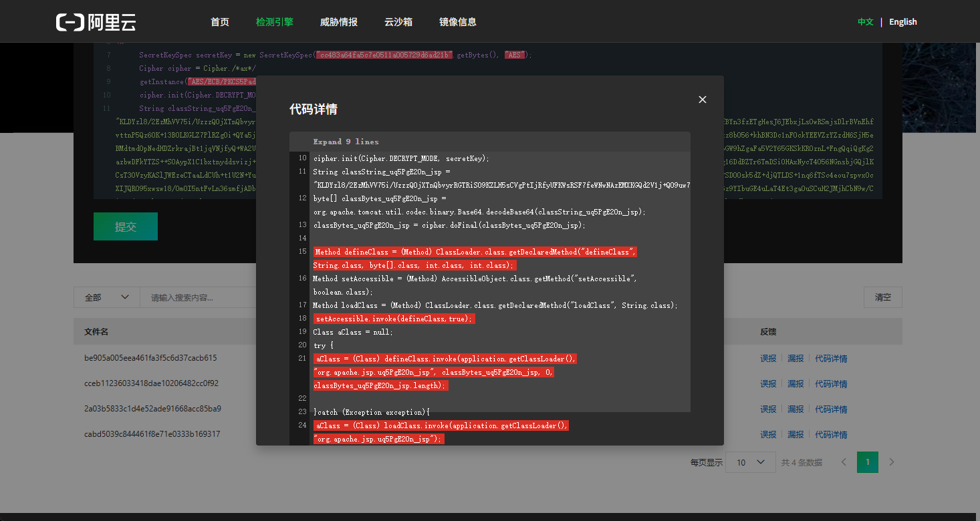The height and width of the screenshot is (521, 980).
Task: Click line 10 cipher.init code
Action: click(x=402, y=158)
